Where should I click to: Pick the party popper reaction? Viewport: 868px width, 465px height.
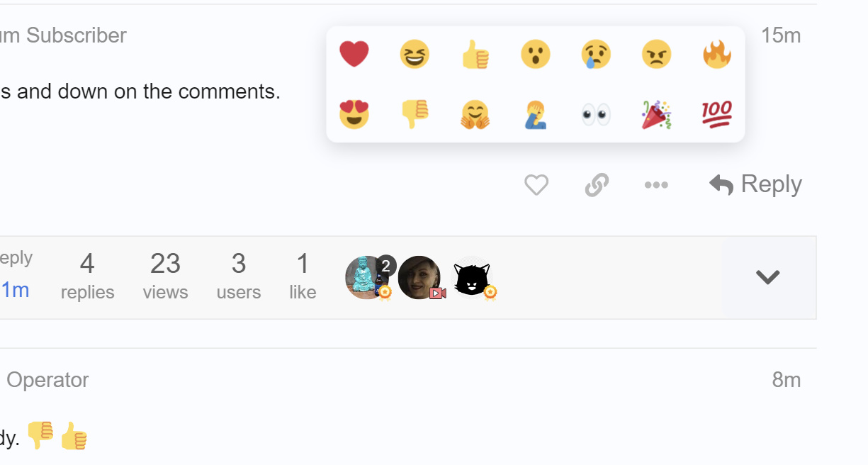tap(656, 114)
